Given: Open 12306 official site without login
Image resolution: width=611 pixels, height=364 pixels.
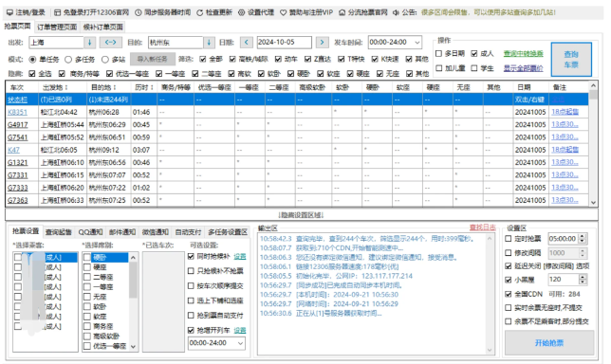Looking at the screenshot, I should (91, 12).
